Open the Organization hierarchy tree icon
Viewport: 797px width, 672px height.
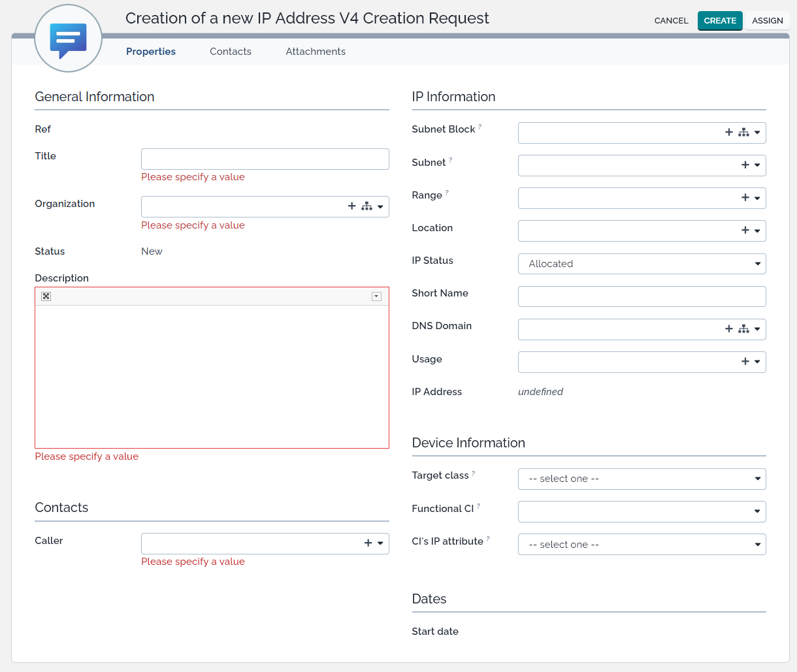click(x=366, y=206)
